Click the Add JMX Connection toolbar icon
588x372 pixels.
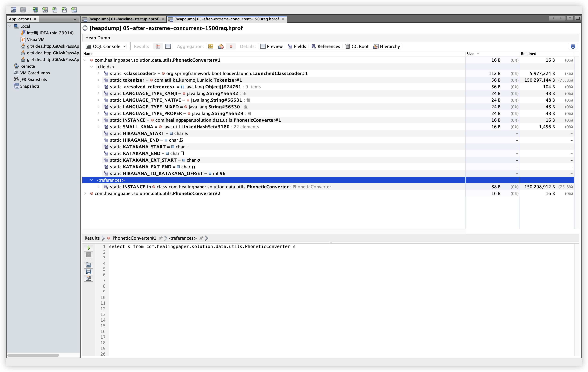45,10
